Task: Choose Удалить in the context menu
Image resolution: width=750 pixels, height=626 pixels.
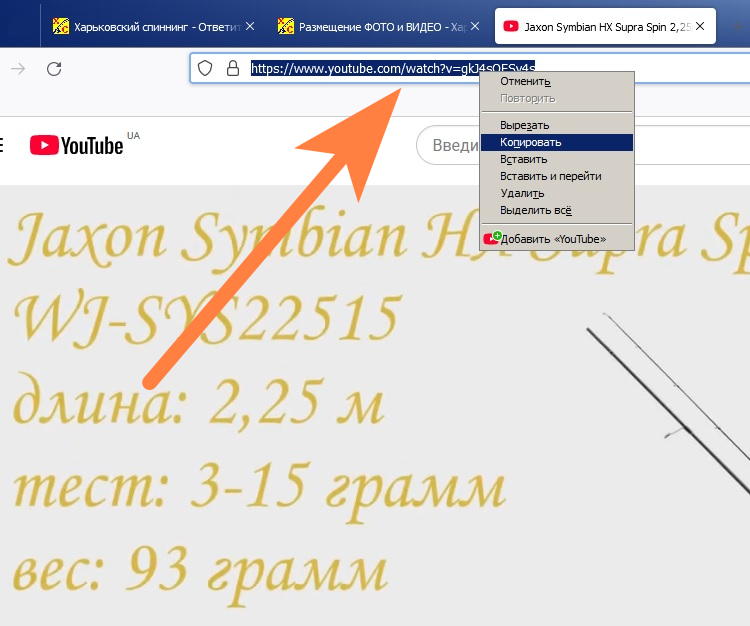Action: point(557,193)
